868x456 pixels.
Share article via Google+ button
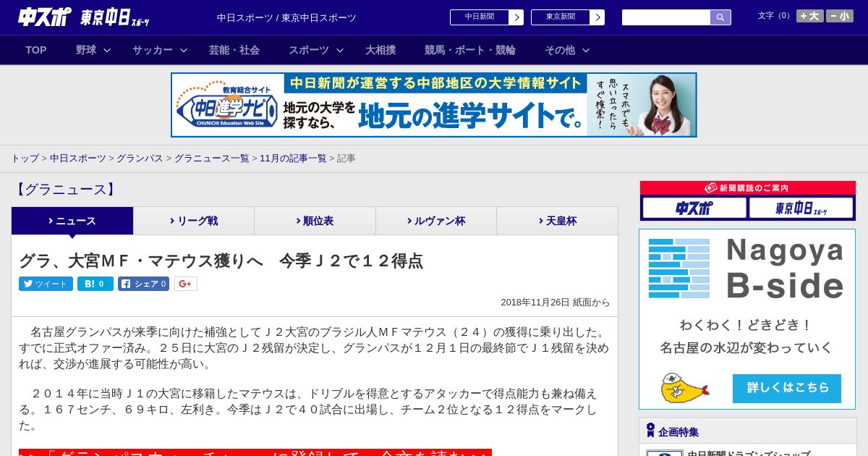pyautogui.click(x=185, y=284)
